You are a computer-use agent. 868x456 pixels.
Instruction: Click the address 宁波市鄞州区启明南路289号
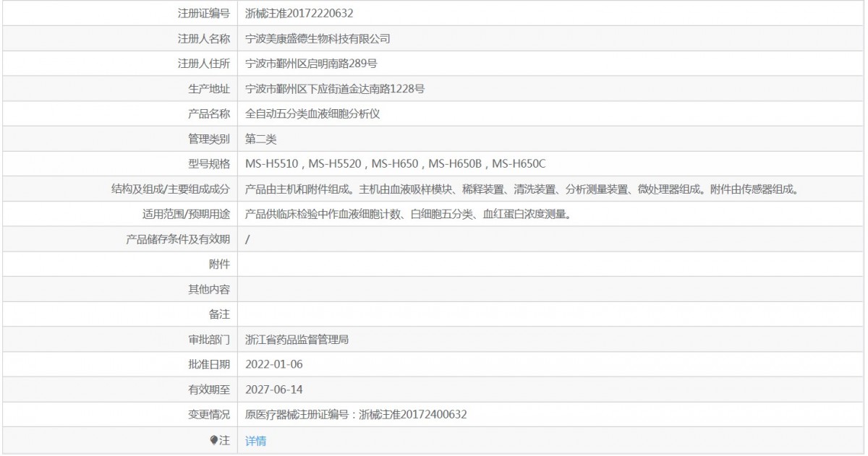pyautogui.click(x=311, y=64)
